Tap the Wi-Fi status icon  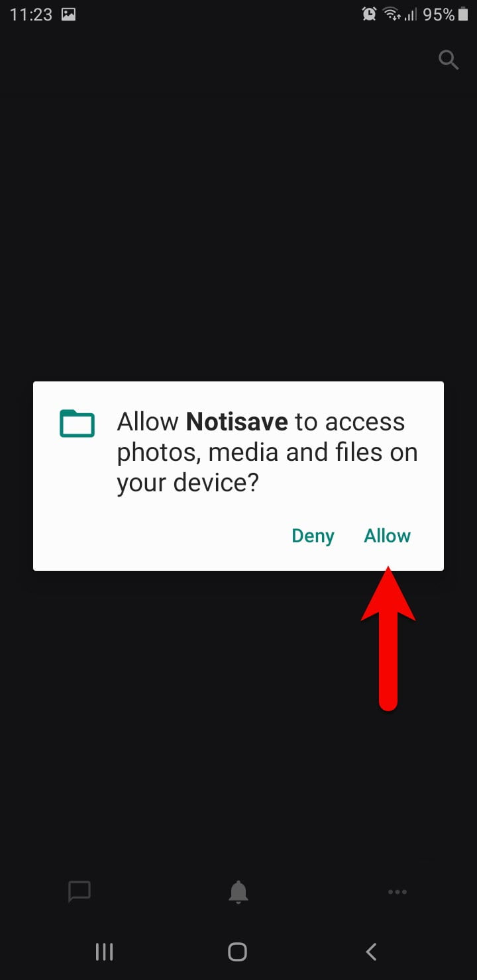click(392, 14)
